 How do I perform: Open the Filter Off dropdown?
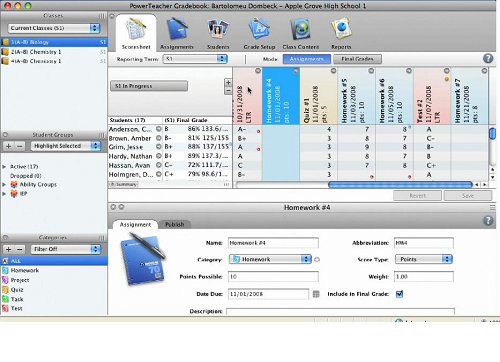pos(66,249)
